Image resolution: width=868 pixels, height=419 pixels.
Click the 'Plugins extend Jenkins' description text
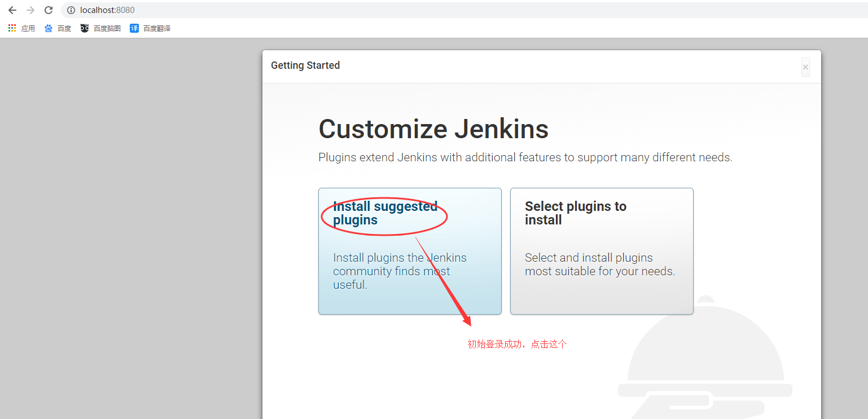click(x=525, y=157)
